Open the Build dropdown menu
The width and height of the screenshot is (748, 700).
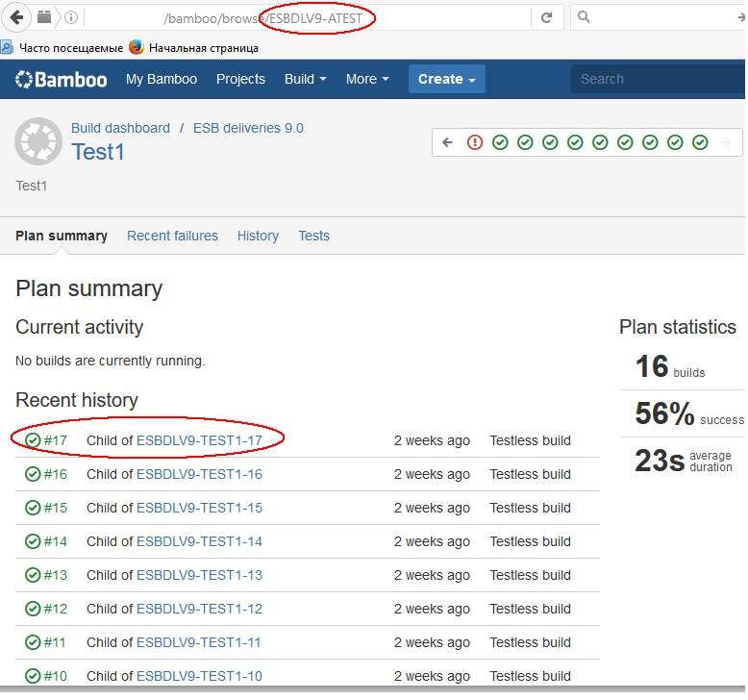point(306,79)
